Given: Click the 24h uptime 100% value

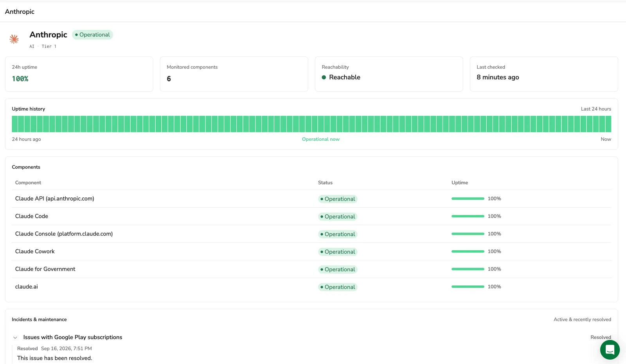Looking at the screenshot, I should pos(20,79).
